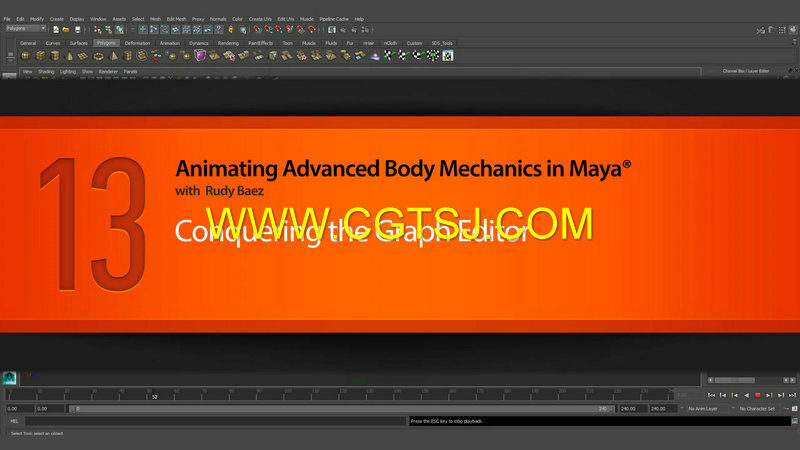Create a polygon cube from shelf
Screen dimensions: 800x450
(40, 56)
